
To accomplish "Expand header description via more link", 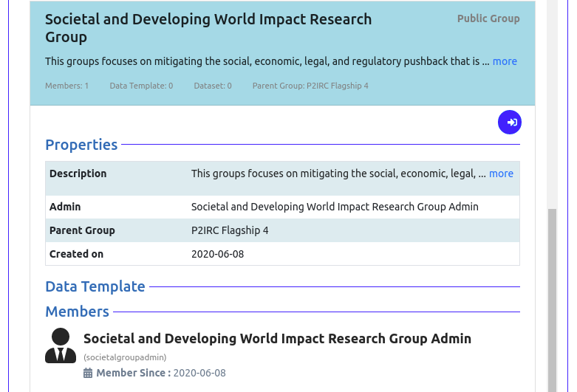I will point(505,61).
